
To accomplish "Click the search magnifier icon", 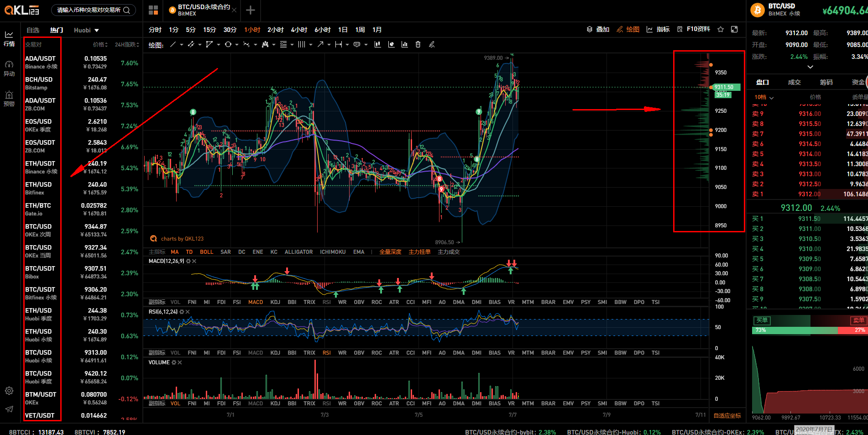I will pos(126,10).
